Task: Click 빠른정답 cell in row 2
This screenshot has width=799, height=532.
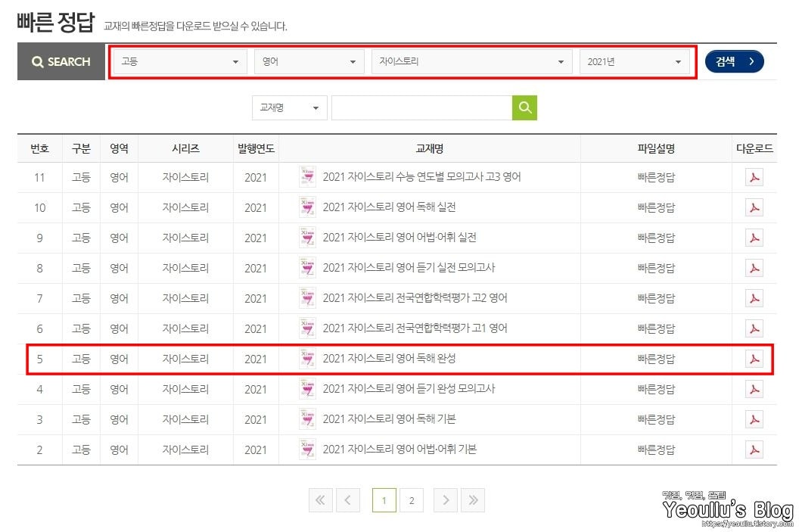Action: (656, 450)
